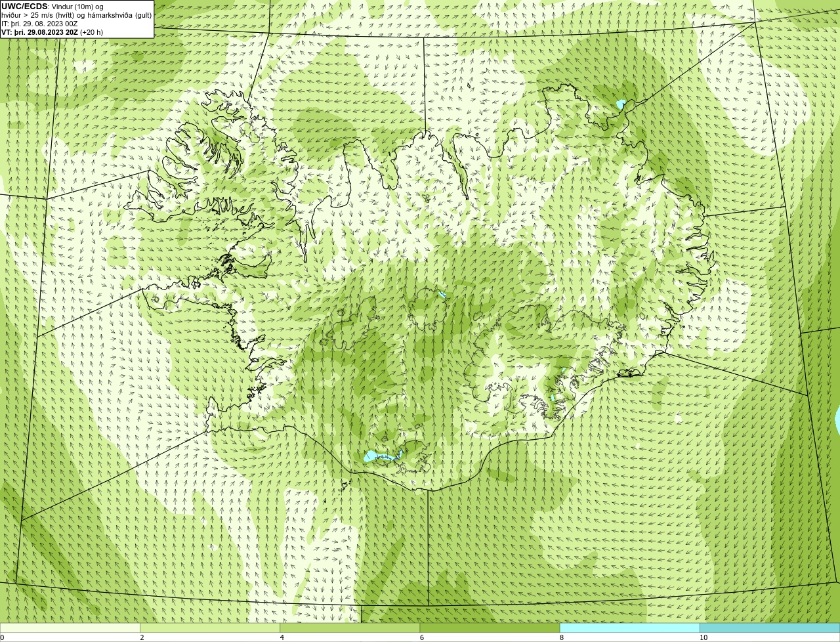Click the legend scale label "8"
The width and height of the screenshot is (840, 642).
(562, 637)
